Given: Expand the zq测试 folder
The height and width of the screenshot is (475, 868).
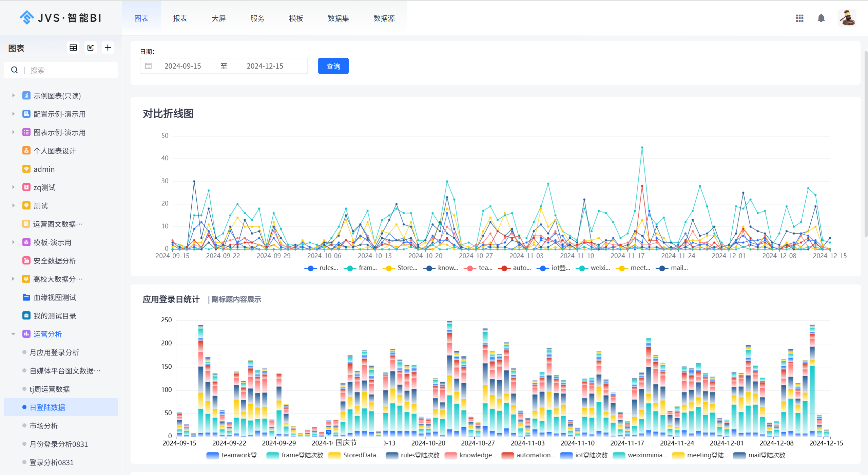Looking at the screenshot, I should [13, 187].
